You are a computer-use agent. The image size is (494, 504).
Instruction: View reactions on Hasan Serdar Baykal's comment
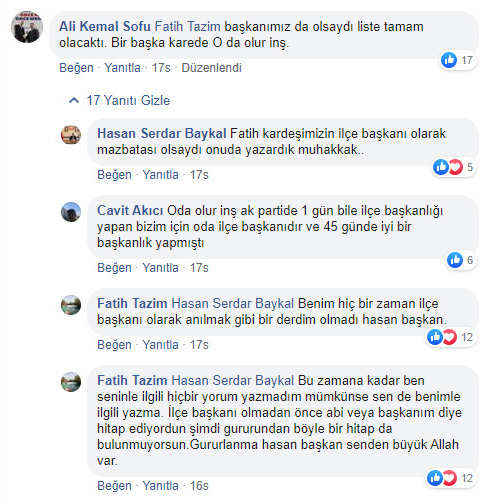(x=453, y=167)
